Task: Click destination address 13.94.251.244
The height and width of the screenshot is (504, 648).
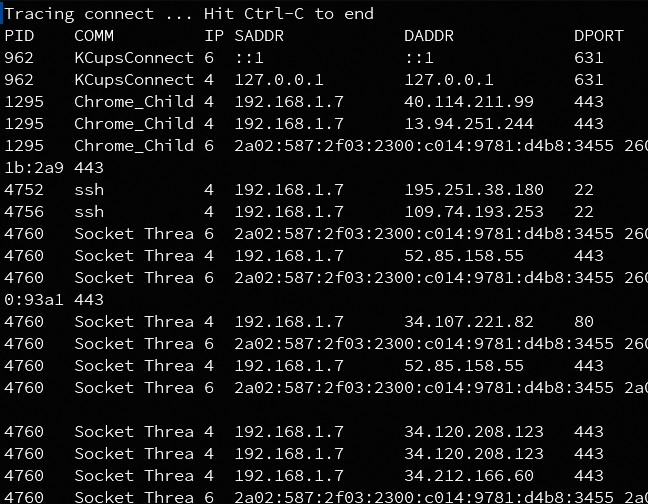Action: (x=469, y=124)
